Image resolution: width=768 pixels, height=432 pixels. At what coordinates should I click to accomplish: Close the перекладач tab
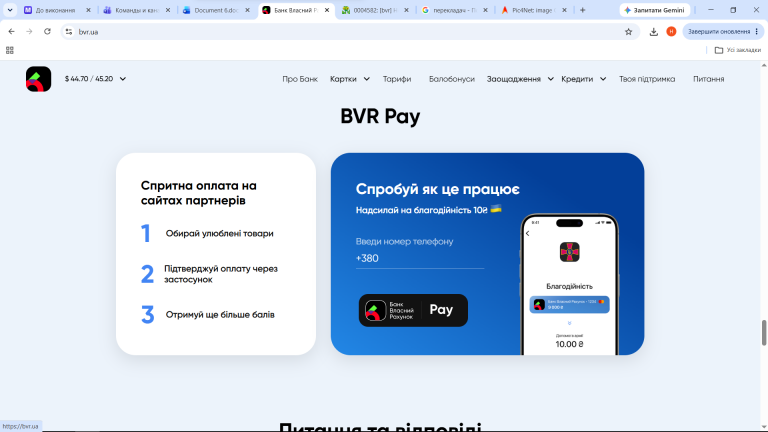click(485, 10)
